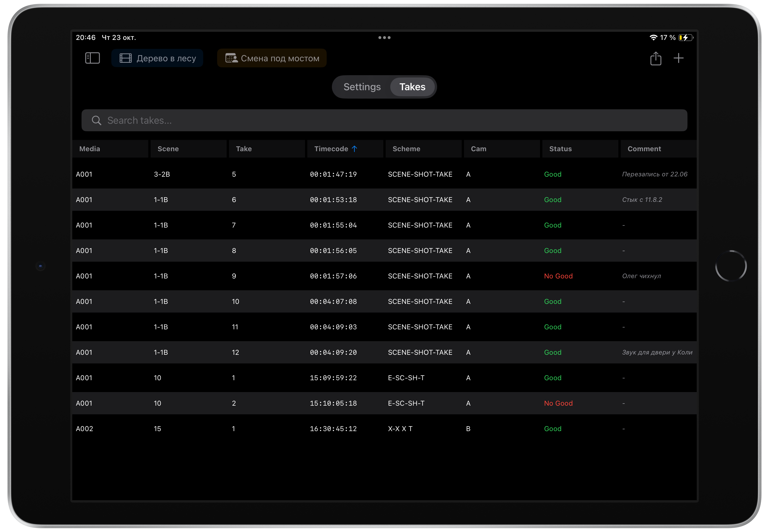Open comment Перезапись от 22.06

[655, 174]
